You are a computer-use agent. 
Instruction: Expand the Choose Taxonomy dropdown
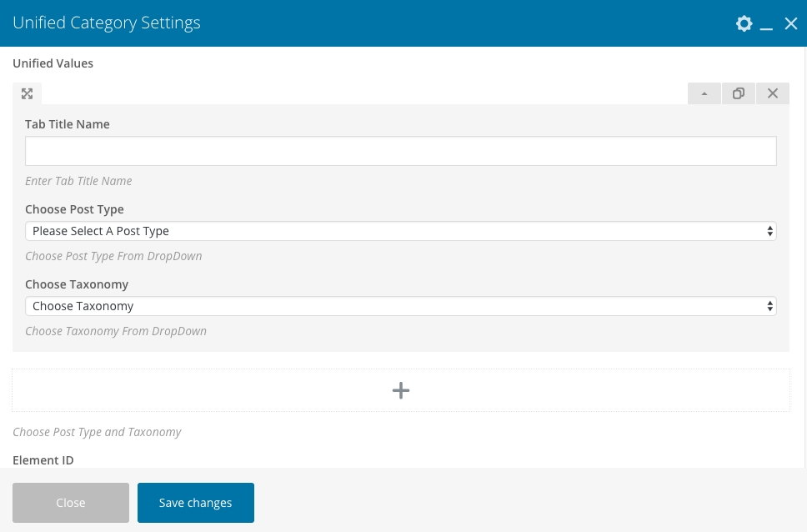tap(401, 306)
